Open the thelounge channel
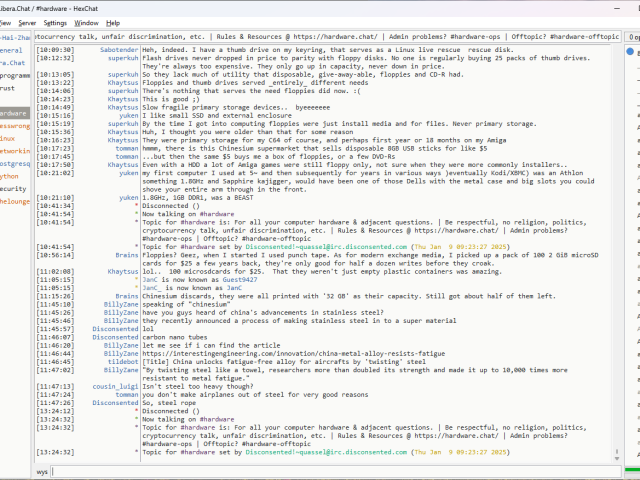The image size is (640, 480). 14,201
